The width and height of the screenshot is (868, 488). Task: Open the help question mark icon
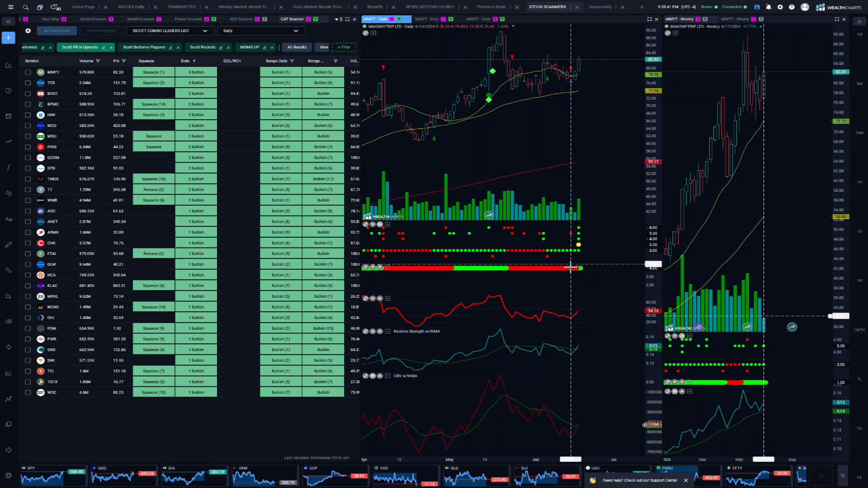pyautogui.click(x=792, y=7)
